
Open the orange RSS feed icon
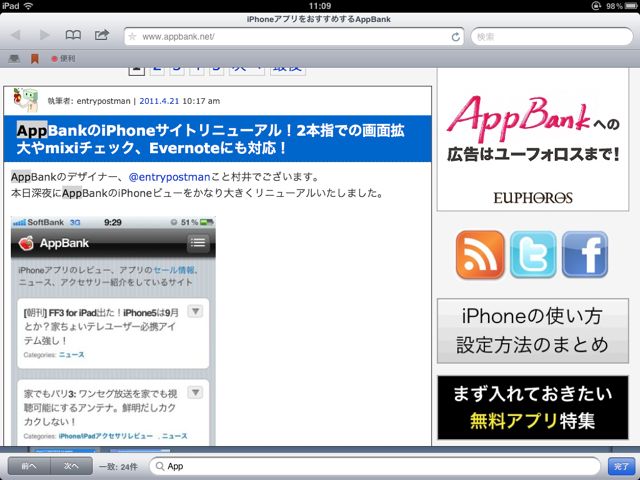pyautogui.click(x=480, y=255)
